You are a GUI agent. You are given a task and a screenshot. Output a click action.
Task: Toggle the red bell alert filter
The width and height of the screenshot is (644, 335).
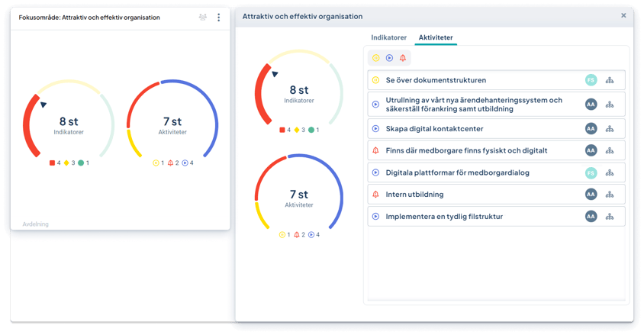point(403,58)
